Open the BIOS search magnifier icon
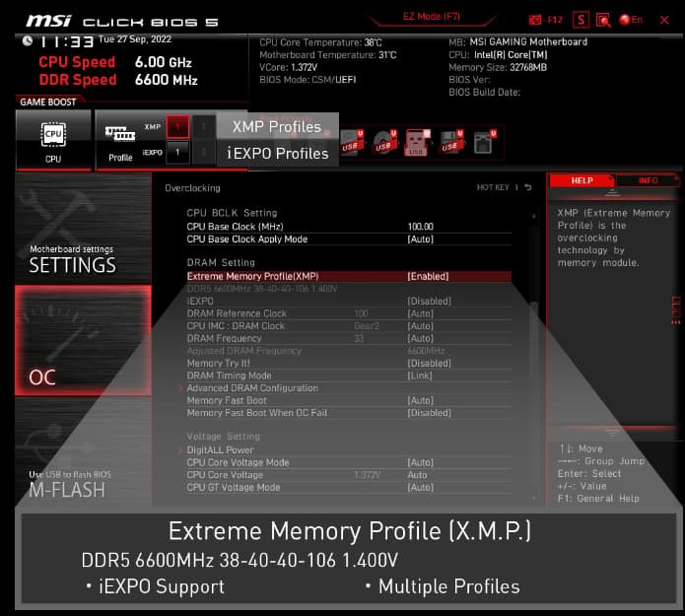Screen dimensions: 685x616 point(603,20)
